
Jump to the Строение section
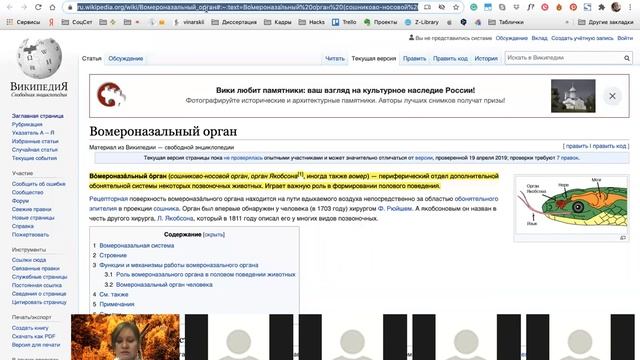pos(113,255)
